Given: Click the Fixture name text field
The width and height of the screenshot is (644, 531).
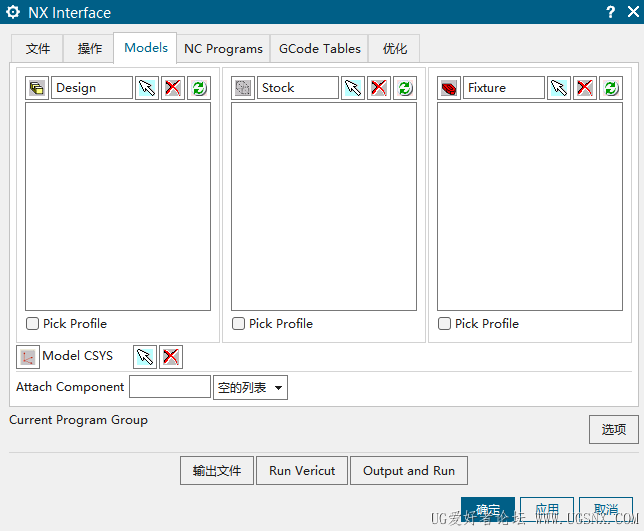Looking at the screenshot, I should [x=504, y=88].
